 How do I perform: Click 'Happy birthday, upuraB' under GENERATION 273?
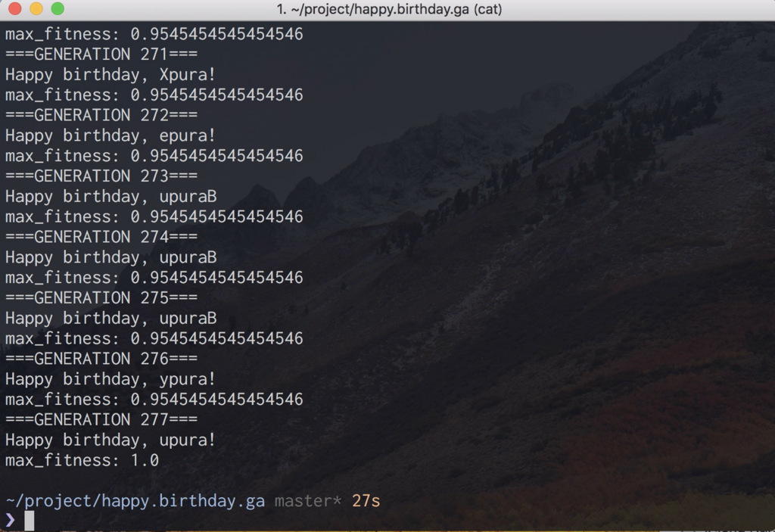[x=111, y=196]
